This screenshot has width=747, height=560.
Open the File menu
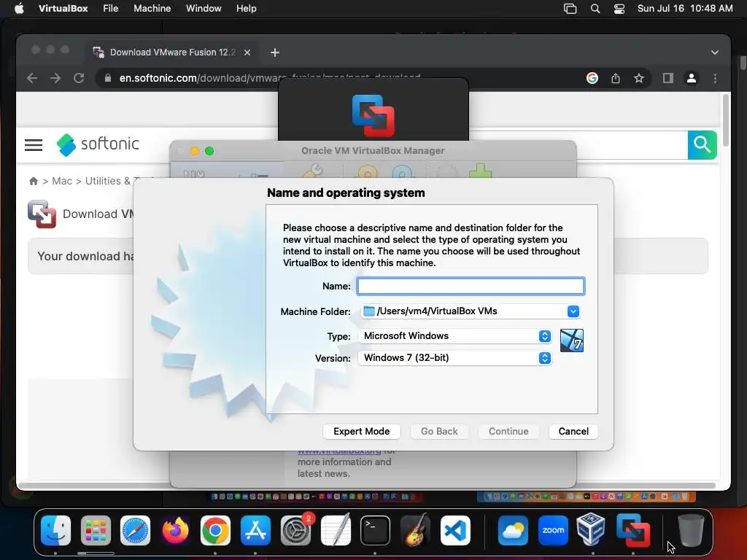point(111,9)
